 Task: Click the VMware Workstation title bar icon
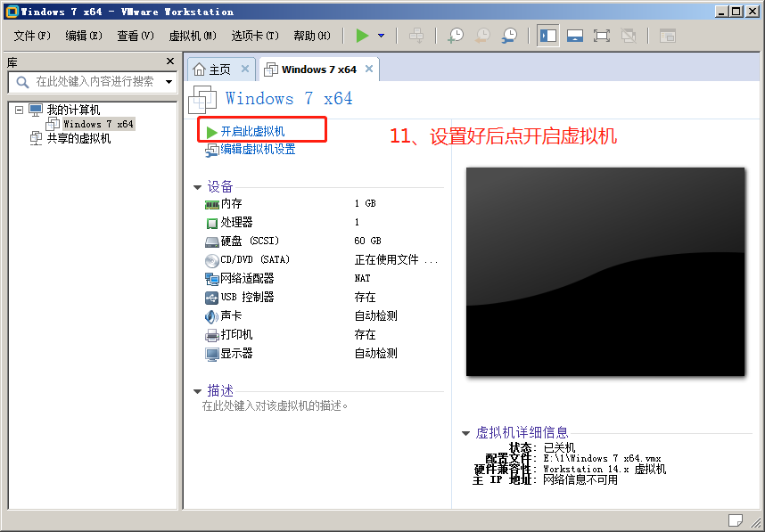point(12,12)
